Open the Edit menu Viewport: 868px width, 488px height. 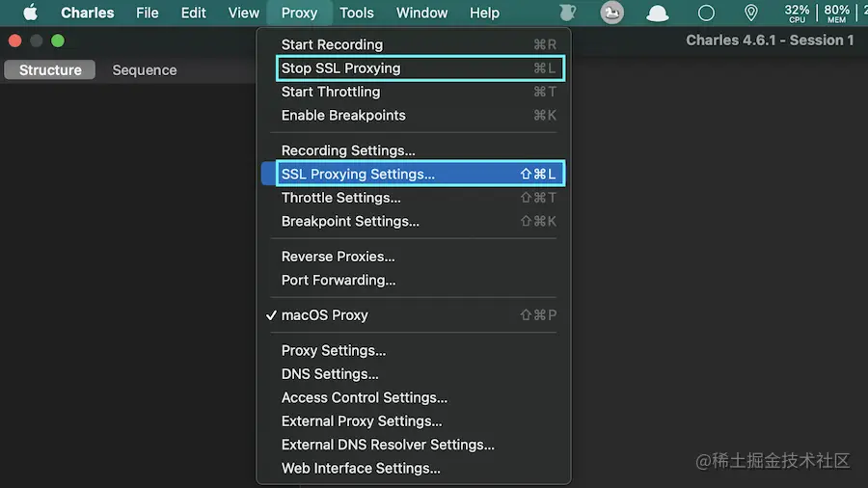193,13
